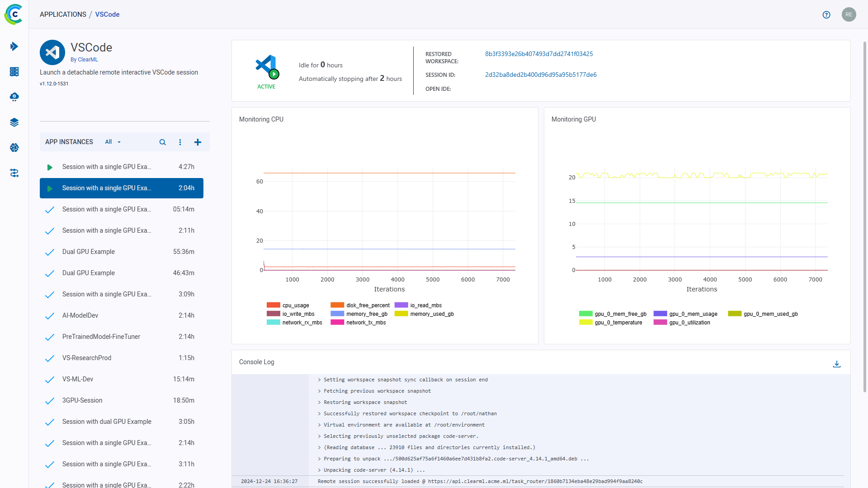Open the SESSION ID link
This screenshot has height=488, width=868.
(541, 75)
